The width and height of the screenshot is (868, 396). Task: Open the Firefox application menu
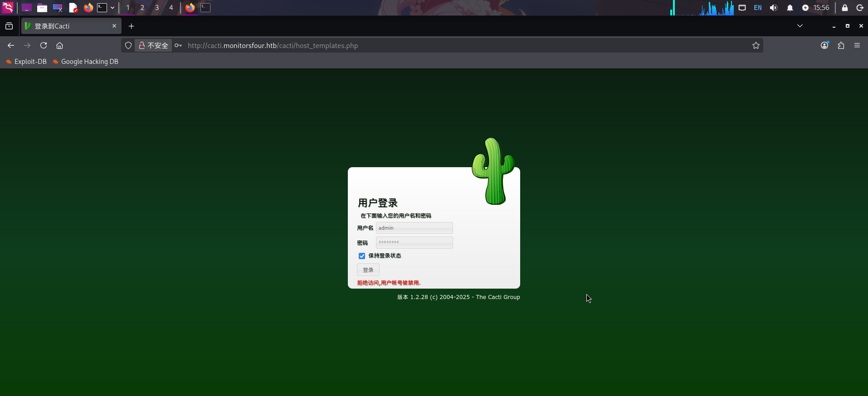[857, 45]
